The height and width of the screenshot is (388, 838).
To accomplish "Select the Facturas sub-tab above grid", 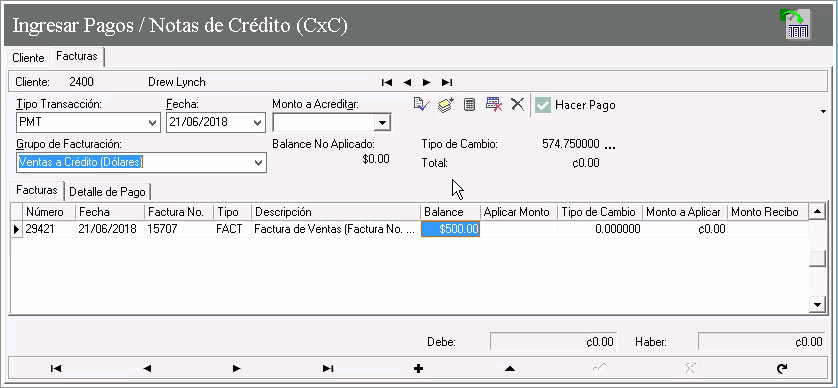I will (x=36, y=190).
